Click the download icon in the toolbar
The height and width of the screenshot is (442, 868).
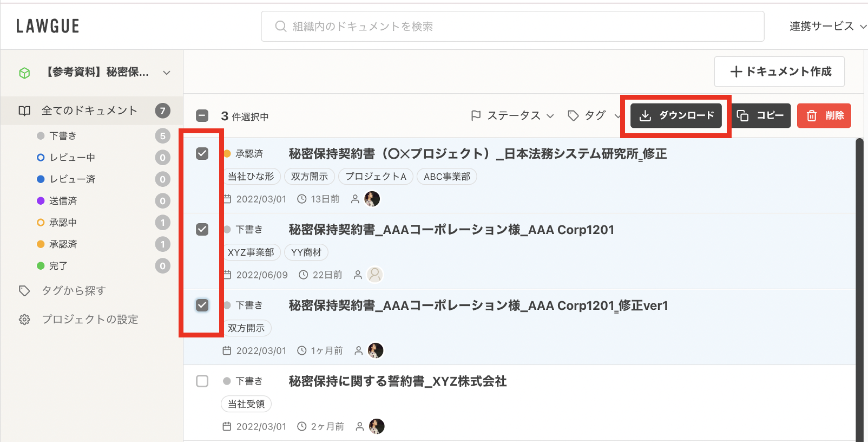click(645, 116)
